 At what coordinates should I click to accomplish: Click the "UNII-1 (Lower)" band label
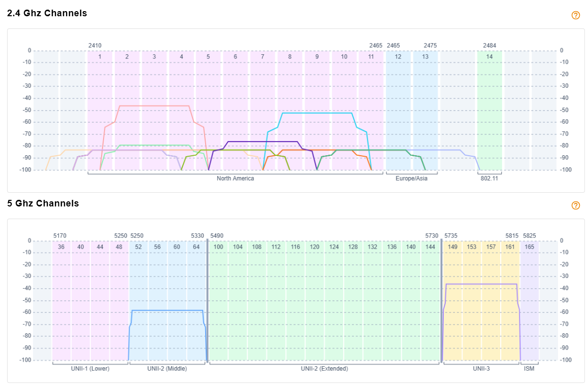(90, 369)
